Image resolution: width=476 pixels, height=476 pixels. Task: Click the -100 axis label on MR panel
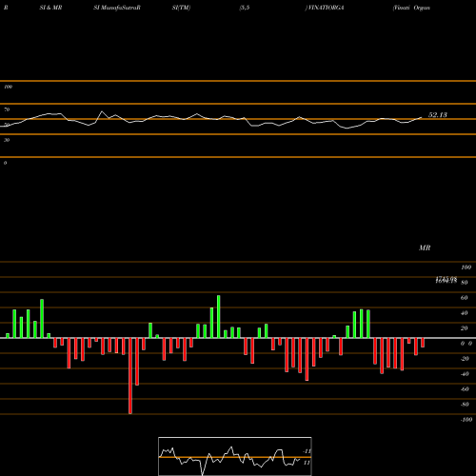466,420
